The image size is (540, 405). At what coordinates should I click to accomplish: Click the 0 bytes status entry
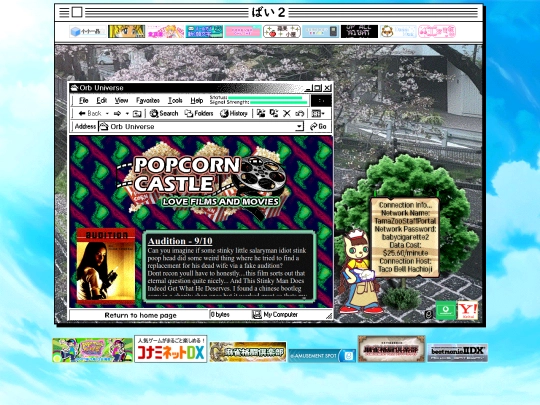[x=220, y=314]
